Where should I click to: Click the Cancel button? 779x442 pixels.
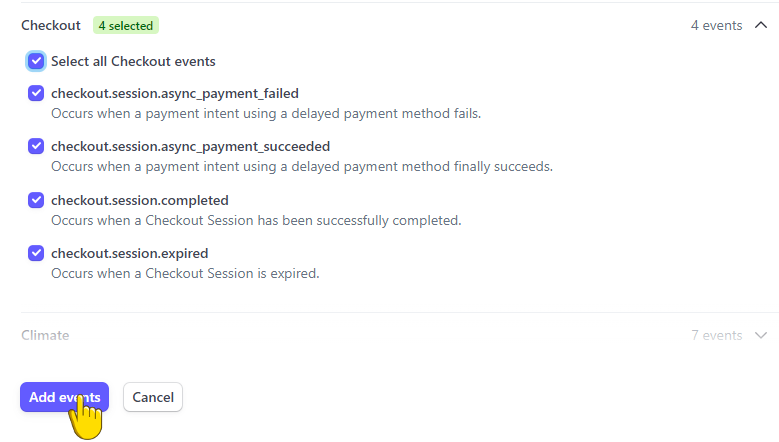point(153,397)
